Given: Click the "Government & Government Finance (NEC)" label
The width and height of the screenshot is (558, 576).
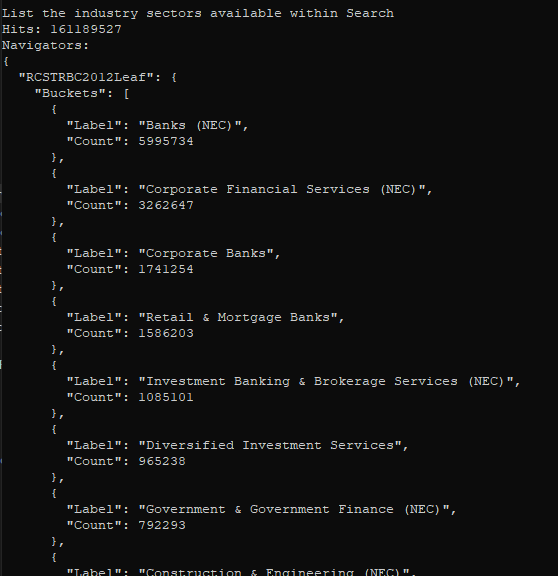Looking at the screenshot, I should tap(294, 509).
